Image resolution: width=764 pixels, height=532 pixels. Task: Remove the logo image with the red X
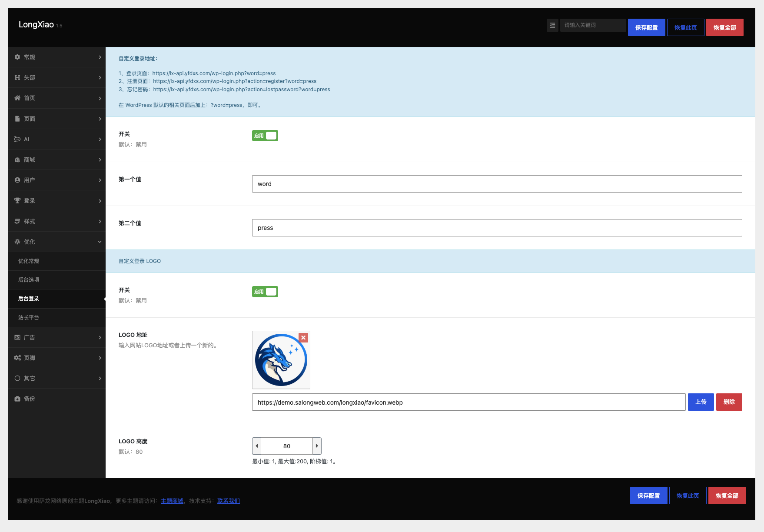(303, 338)
